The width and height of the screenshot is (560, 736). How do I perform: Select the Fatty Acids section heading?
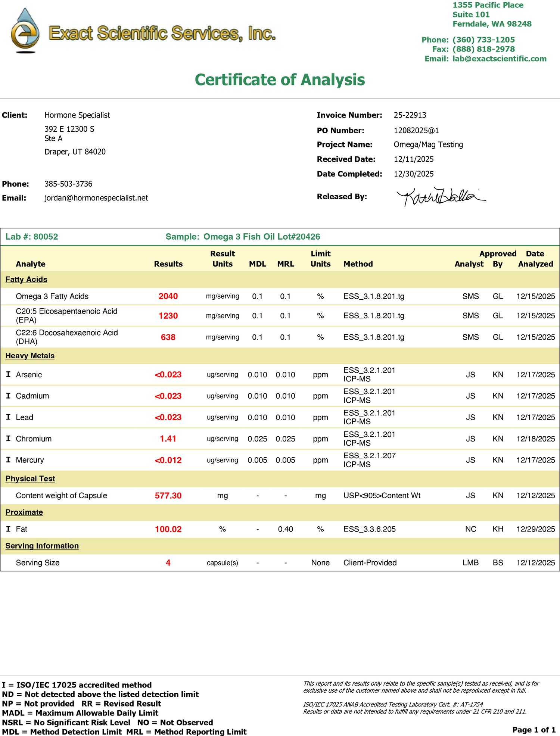tap(26, 280)
